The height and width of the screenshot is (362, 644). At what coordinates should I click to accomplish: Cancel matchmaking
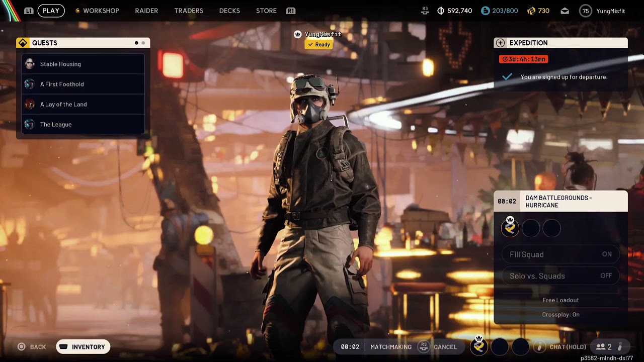pos(445,347)
